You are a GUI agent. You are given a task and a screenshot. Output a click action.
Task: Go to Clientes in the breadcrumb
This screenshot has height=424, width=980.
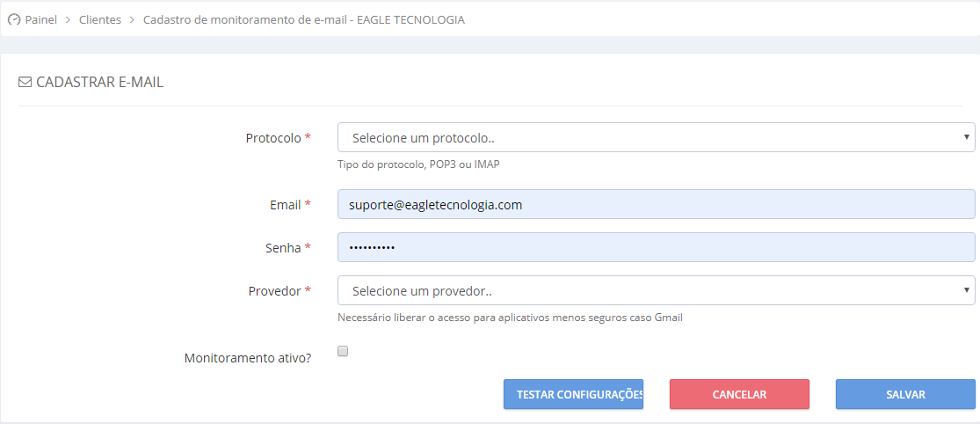point(100,20)
